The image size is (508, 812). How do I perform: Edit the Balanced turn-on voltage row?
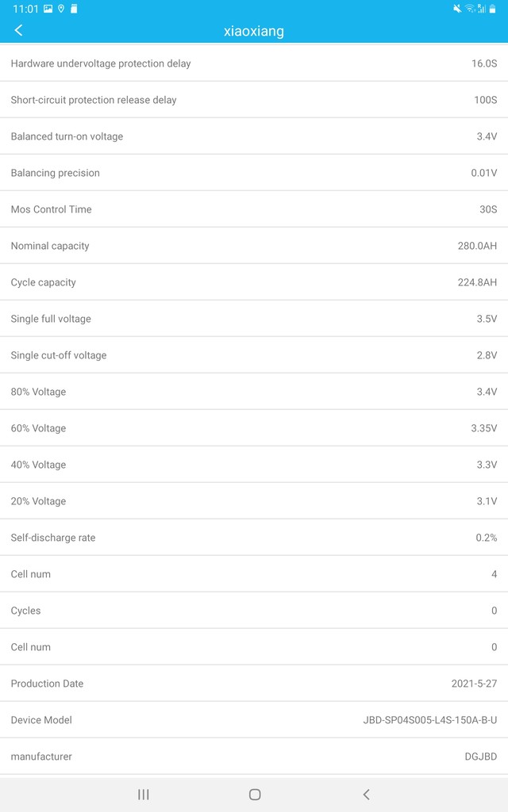pyautogui.click(x=254, y=136)
